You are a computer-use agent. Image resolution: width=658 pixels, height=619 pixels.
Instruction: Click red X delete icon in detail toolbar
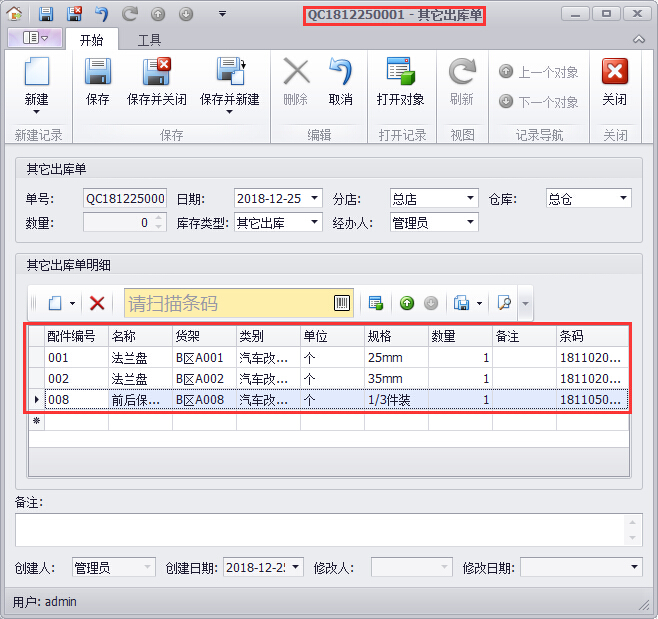tap(97, 303)
